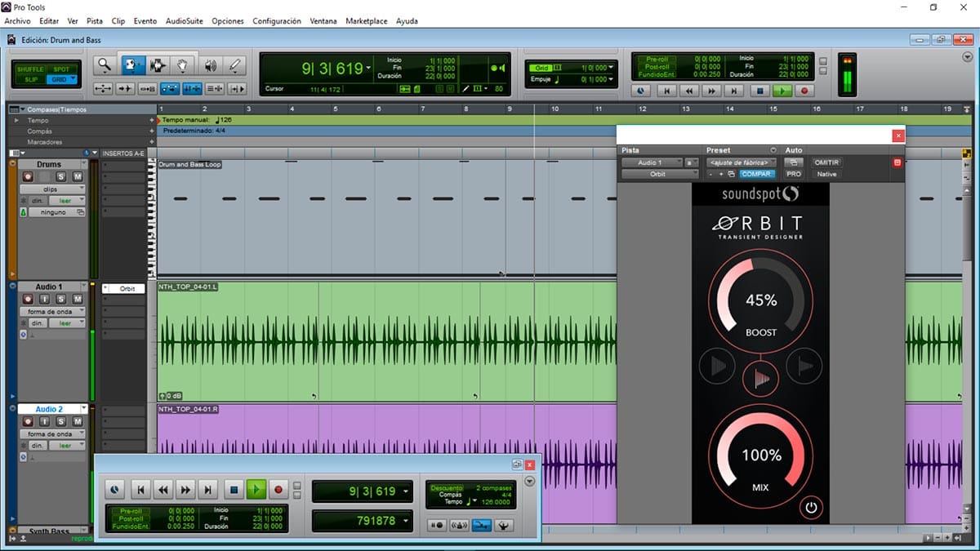Open the factory preset dropdown in Orbit
980x551 pixels.
tap(741, 162)
